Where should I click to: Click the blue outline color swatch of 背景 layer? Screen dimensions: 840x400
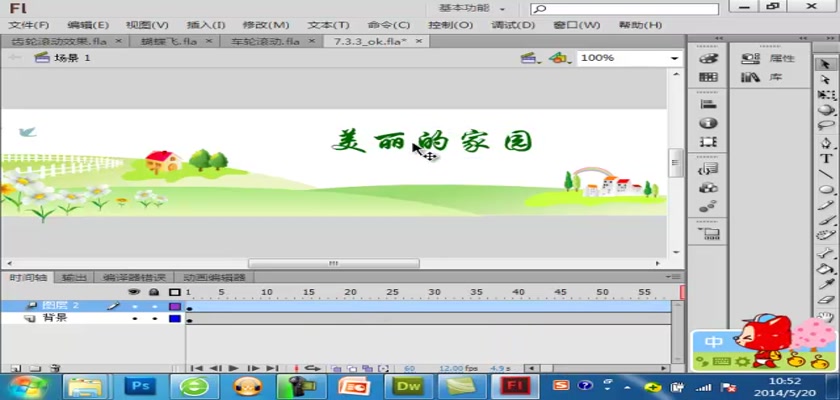[x=174, y=319]
